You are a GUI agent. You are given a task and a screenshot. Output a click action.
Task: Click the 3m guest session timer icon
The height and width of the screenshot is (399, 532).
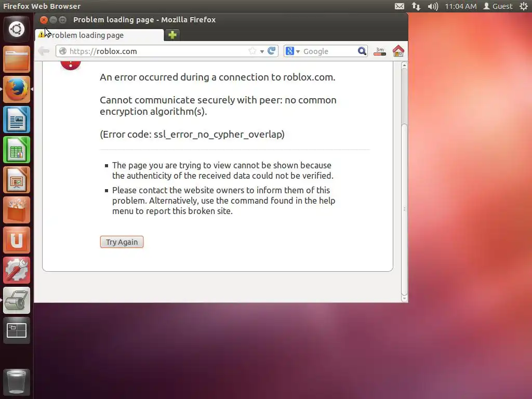coord(380,51)
